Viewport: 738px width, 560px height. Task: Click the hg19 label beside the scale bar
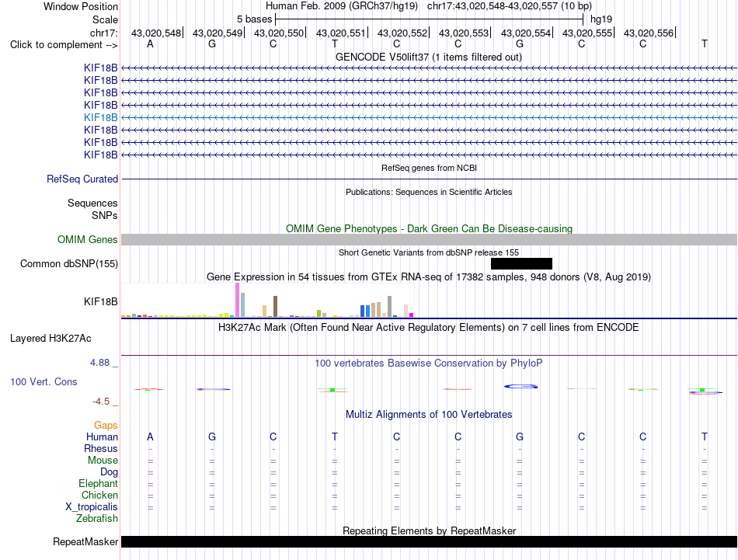[x=601, y=19]
